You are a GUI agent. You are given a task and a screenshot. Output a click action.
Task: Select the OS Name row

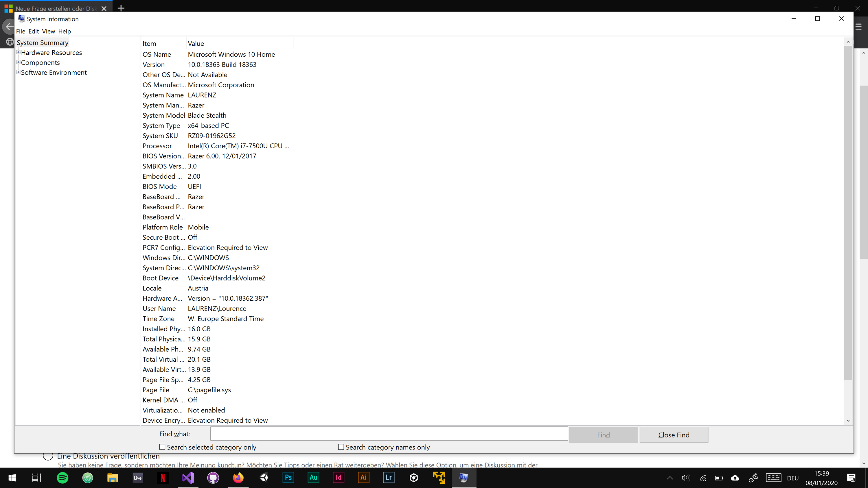217,54
